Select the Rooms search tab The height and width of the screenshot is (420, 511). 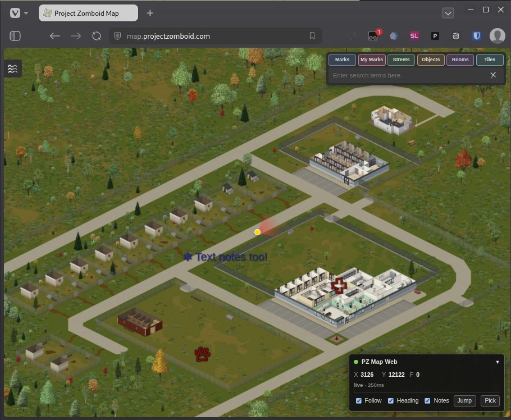pos(460,60)
